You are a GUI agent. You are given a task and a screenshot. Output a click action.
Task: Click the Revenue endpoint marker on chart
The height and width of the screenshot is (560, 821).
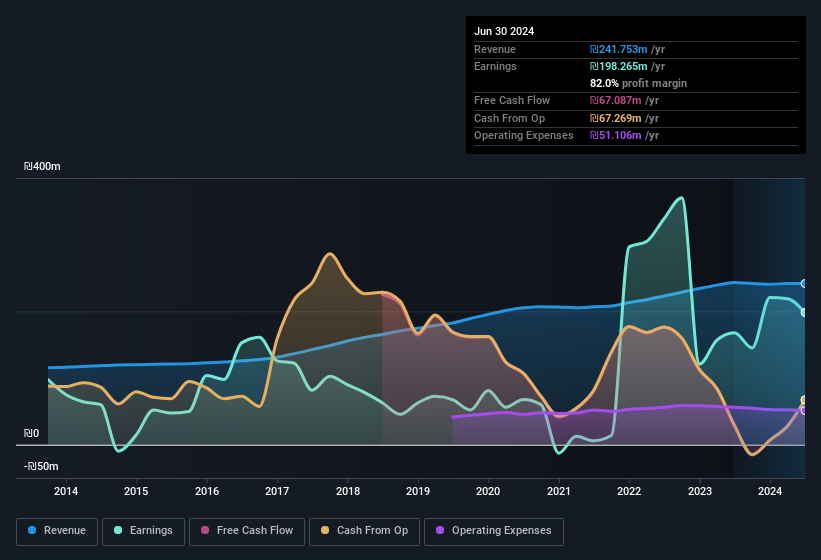804,284
